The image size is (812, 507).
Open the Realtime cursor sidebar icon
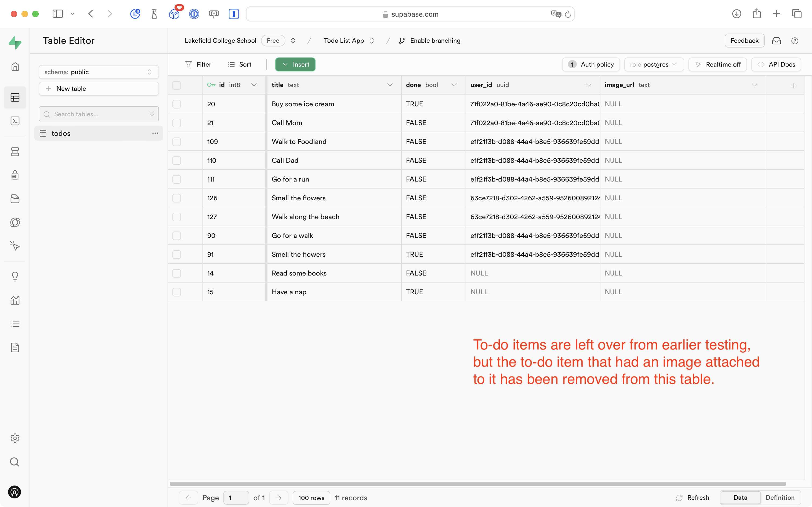point(15,246)
